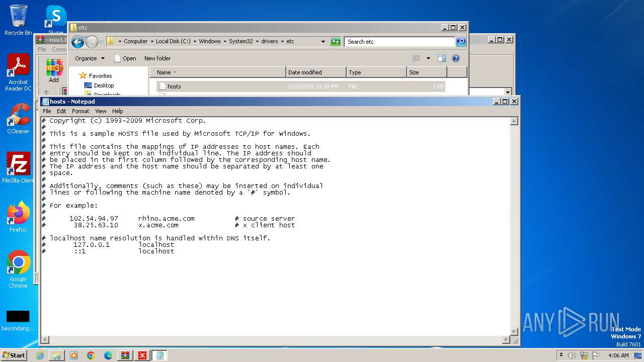Click Notepad horizontal scrollbar left arrow
Screen dimensions: 644x362
coord(45,340)
